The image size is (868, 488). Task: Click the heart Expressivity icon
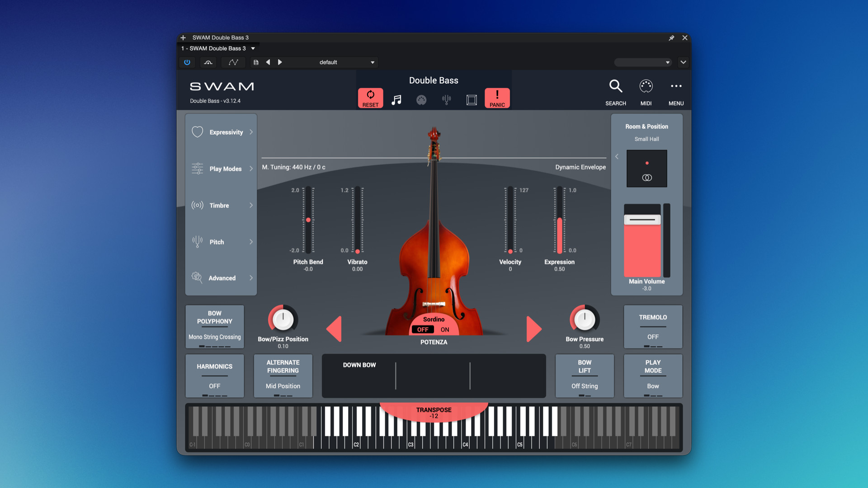tap(198, 132)
